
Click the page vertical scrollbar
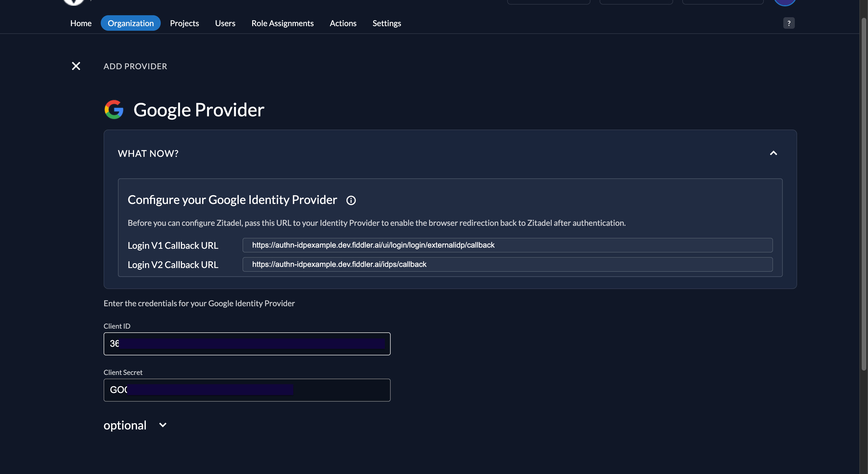(x=864, y=194)
